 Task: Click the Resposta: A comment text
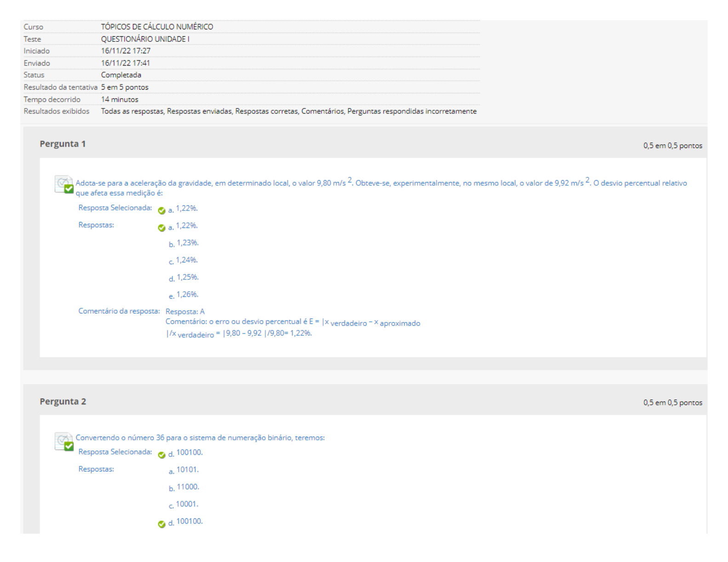click(x=185, y=312)
